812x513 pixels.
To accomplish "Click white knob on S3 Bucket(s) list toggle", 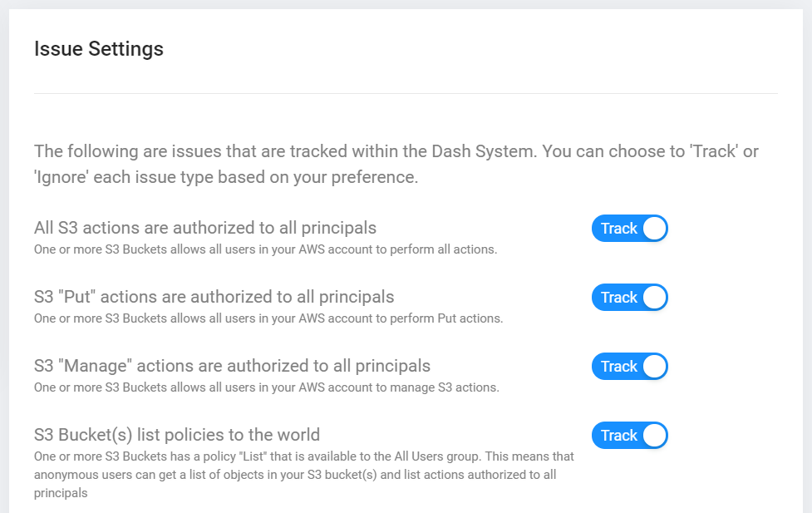I will click(654, 436).
